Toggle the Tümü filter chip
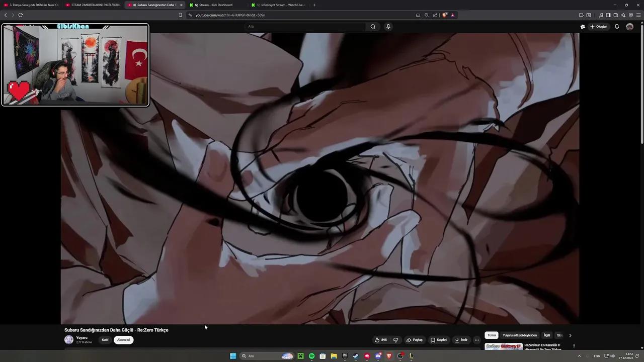The height and width of the screenshot is (362, 644). [x=491, y=335]
